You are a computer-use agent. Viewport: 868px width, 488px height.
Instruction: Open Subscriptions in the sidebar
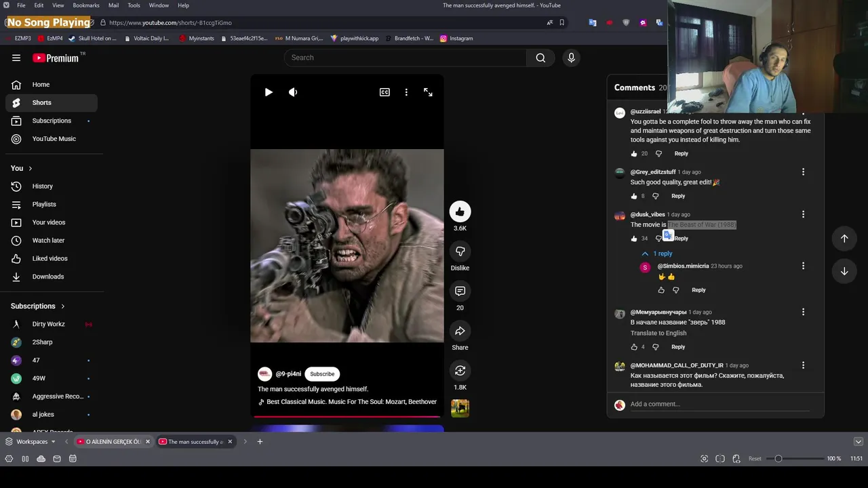point(52,121)
